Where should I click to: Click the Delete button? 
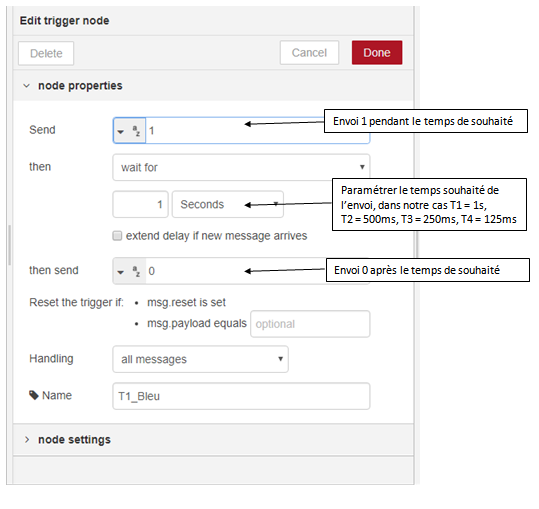[x=46, y=53]
